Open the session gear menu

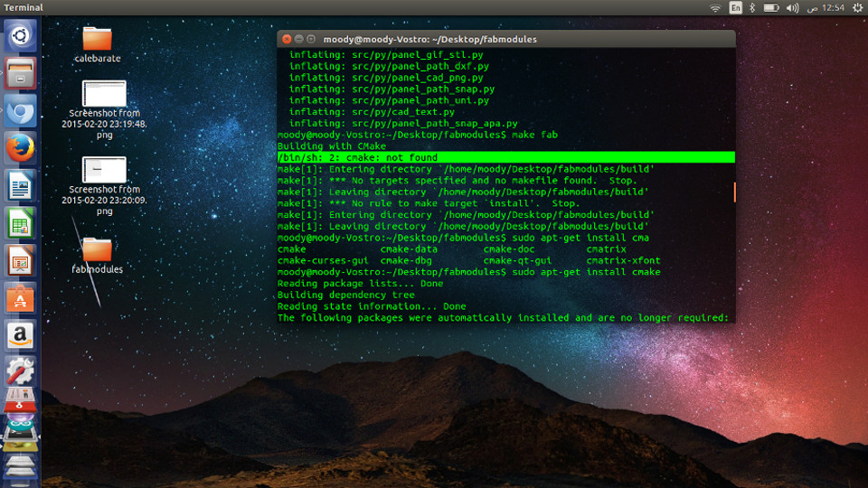click(x=857, y=8)
